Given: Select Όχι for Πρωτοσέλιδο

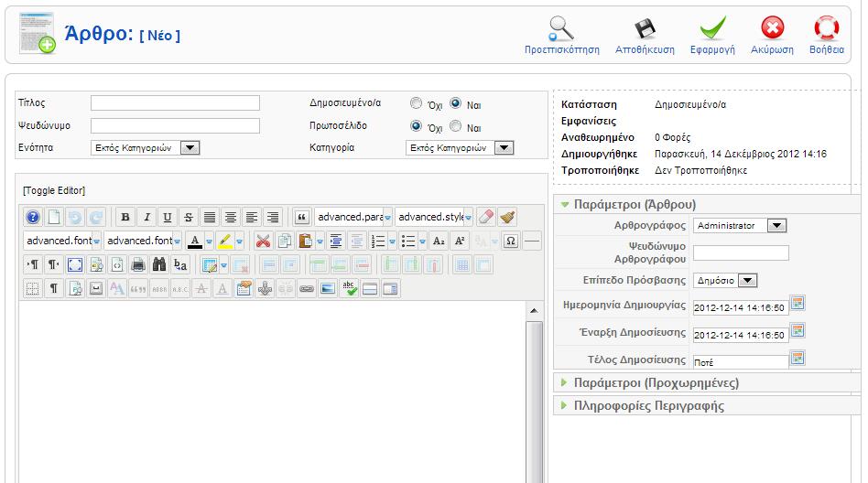Looking at the screenshot, I should pyautogui.click(x=416, y=125).
